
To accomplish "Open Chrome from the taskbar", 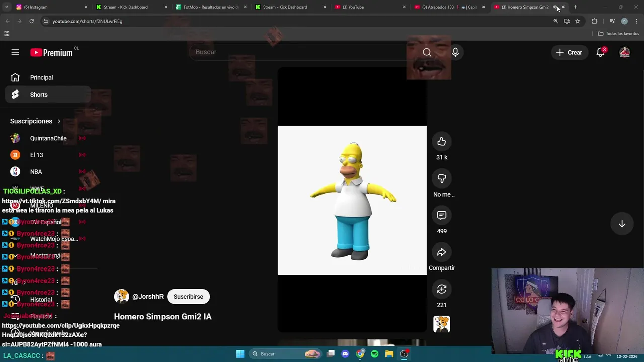I will (x=360, y=354).
